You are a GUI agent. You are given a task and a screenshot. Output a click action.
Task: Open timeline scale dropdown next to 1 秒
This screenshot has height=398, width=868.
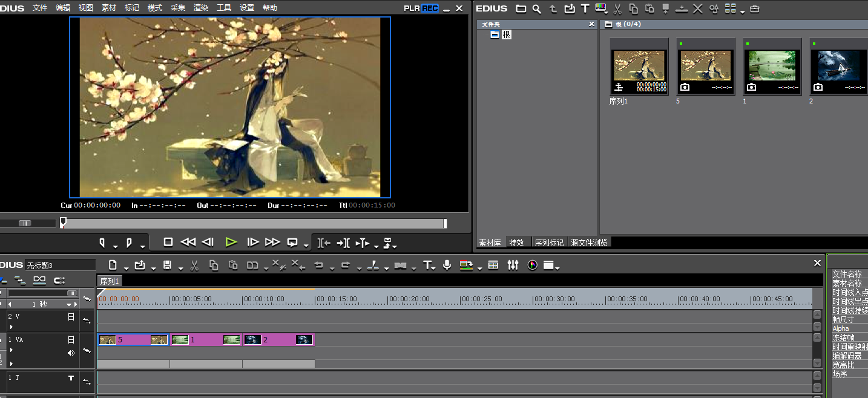point(69,304)
